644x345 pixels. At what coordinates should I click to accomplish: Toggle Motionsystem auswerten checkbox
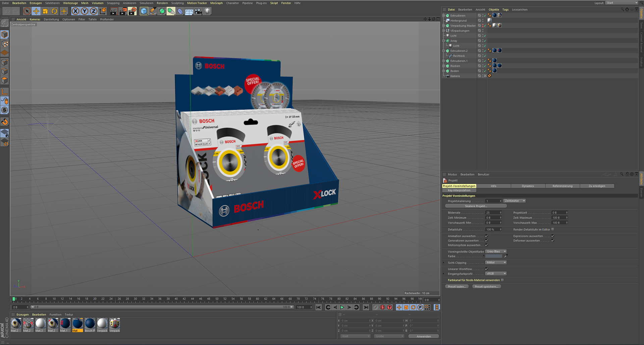487,245
